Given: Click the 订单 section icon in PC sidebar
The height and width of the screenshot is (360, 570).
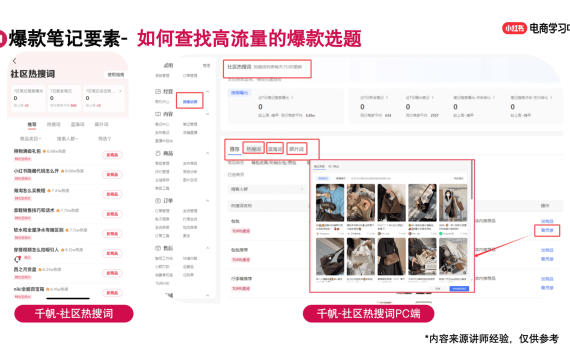Looking at the screenshot, I should pos(158,200).
